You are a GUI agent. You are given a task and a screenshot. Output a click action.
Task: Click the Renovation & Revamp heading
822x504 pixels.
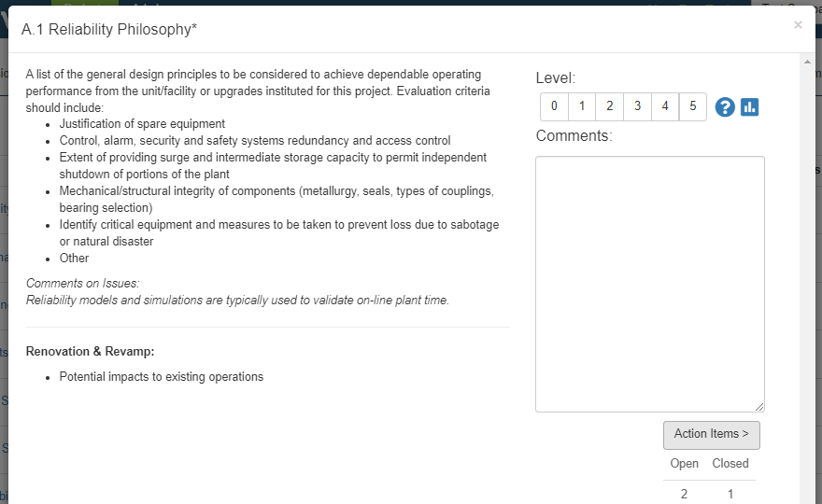coord(91,352)
